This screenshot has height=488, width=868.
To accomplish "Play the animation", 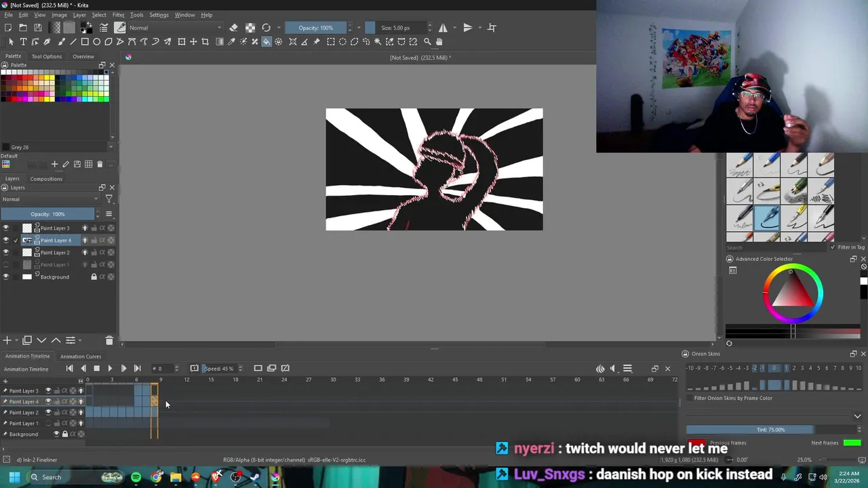I will tap(110, 369).
